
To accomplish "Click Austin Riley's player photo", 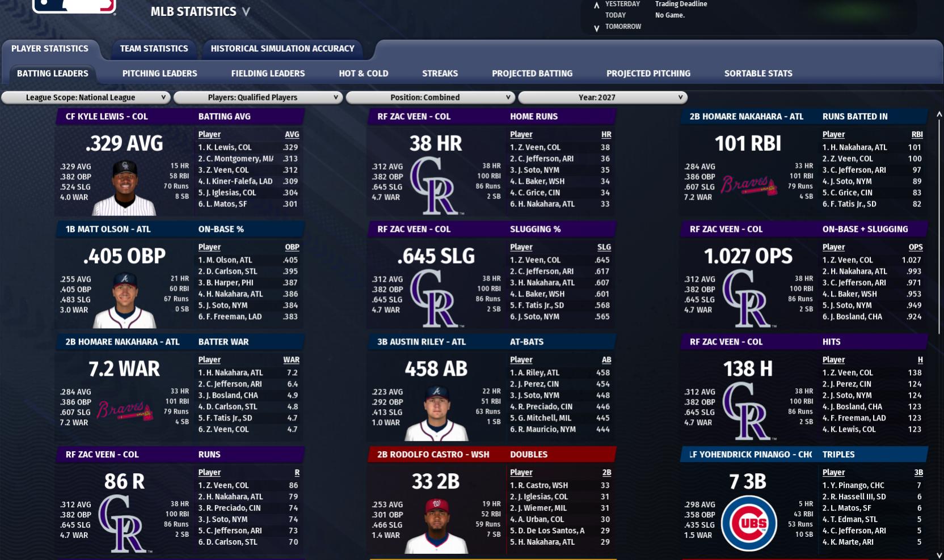I will [436, 413].
